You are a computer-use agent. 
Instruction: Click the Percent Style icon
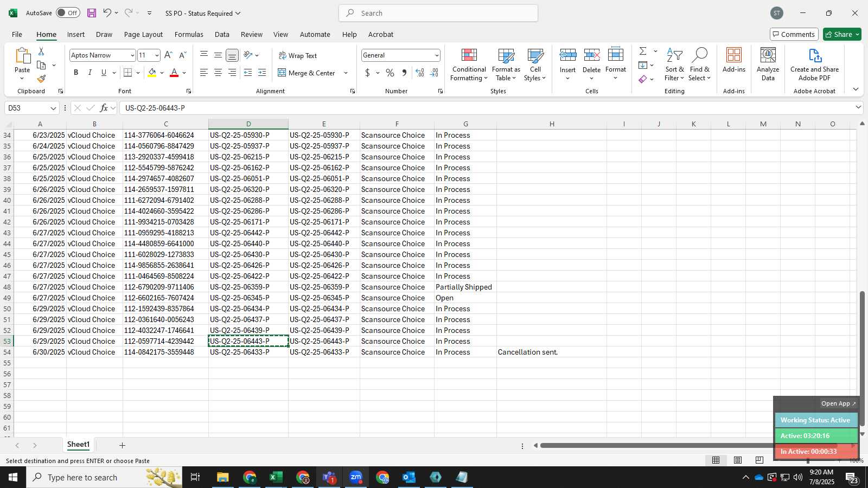(390, 73)
